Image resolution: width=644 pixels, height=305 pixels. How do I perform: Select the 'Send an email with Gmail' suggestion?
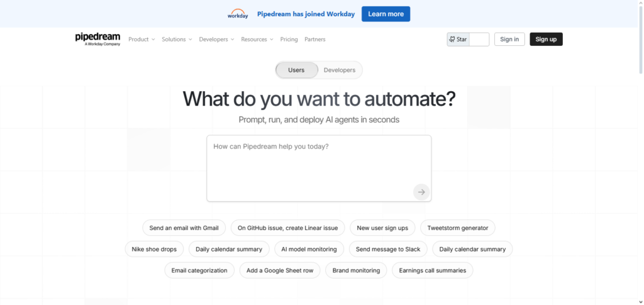click(x=184, y=228)
